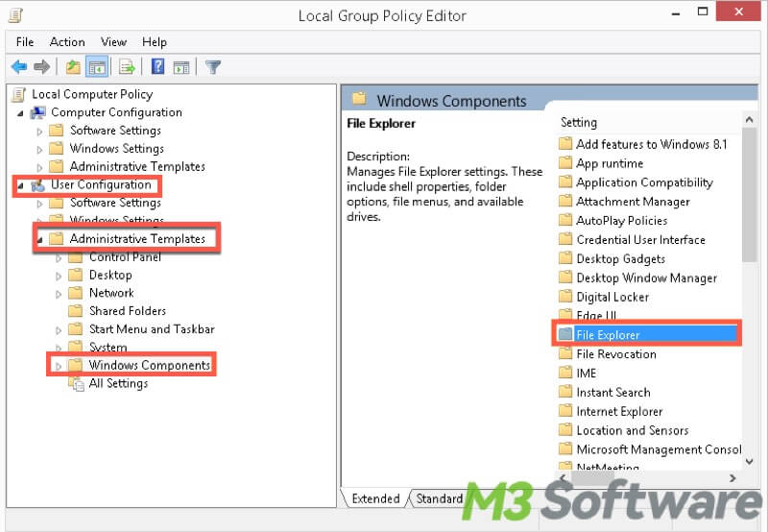
Task: Expand Software Settings under Computer Configuration
Action: pyautogui.click(x=39, y=132)
